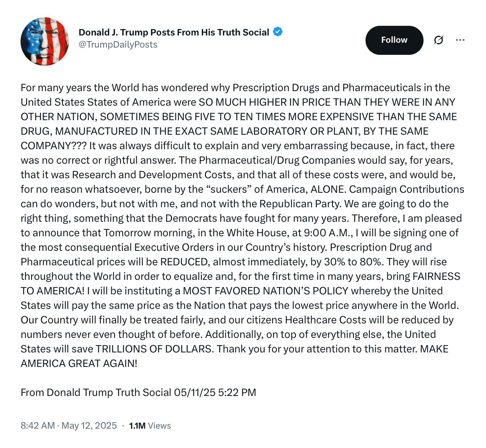Click the 'COMPANY???' word in the post
The image size is (486, 448).
54,146
